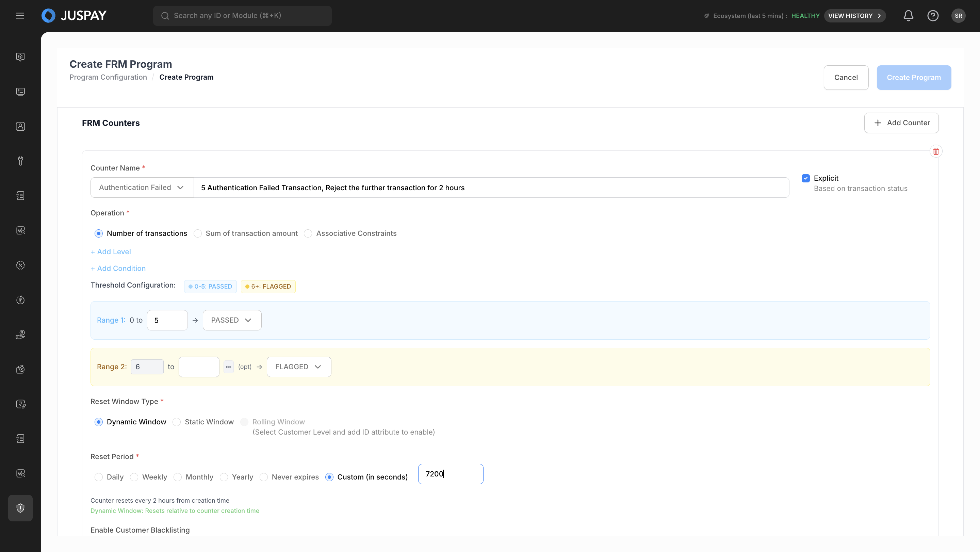Open the percent badge offers sidebar icon

[20, 265]
